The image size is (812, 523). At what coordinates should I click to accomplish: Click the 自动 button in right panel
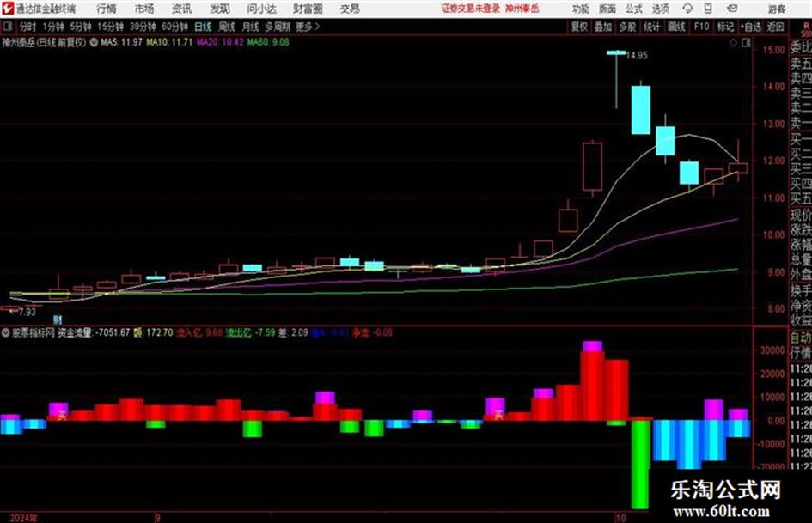801,338
